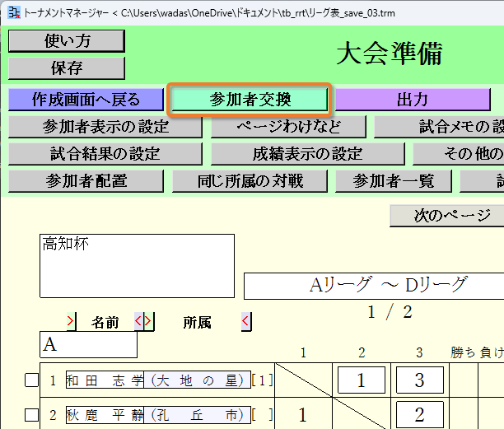Select name cell 秋鹿 平静

[105, 415]
